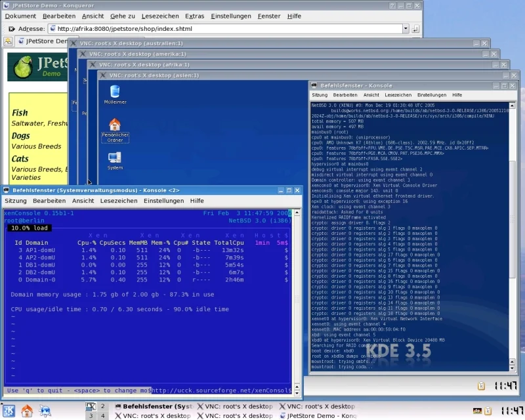Open Ansicht menu in Konqueror
This screenshot has height=420, width=525.
tap(93, 16)
